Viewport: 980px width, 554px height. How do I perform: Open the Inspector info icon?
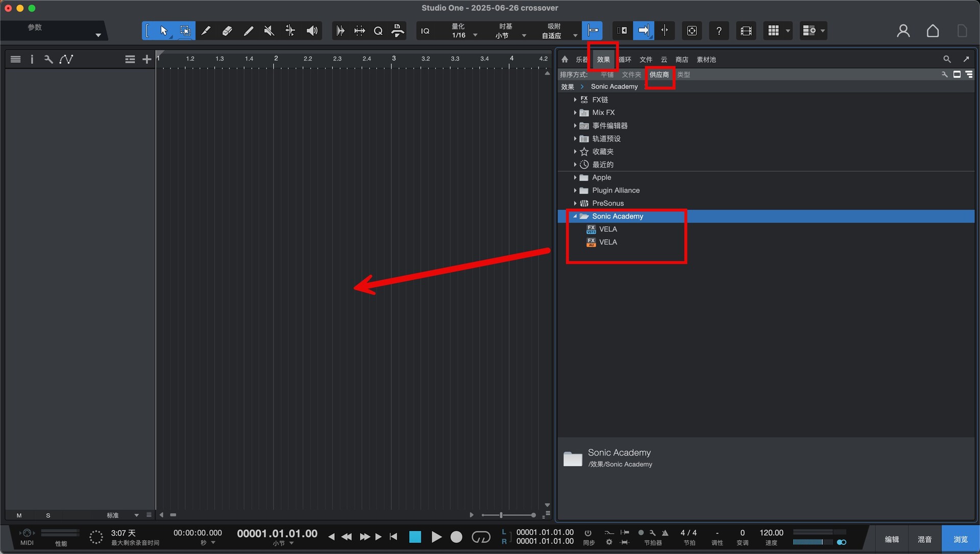click(x=32, y=59)
